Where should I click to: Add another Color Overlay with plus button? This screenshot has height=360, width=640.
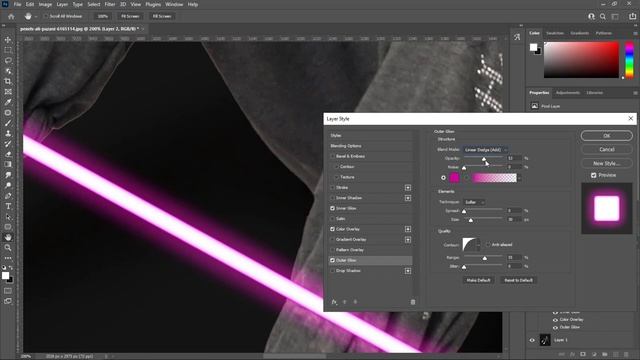[x=408, y=229]
